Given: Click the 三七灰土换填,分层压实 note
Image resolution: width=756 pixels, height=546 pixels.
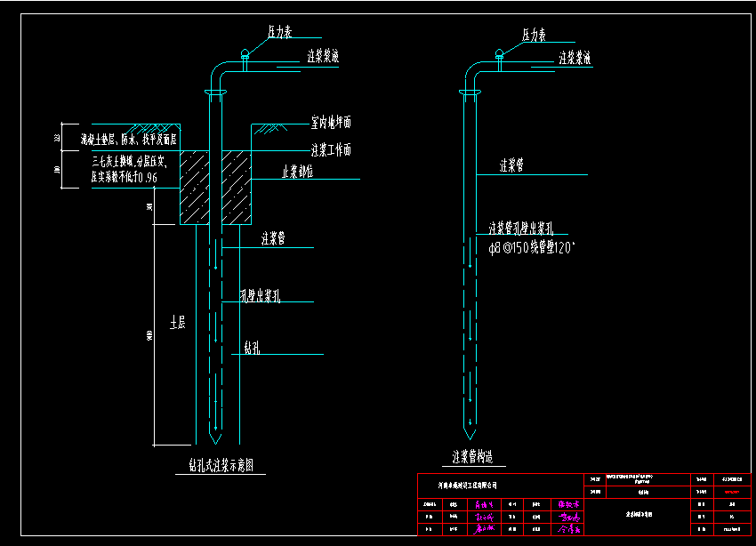Looking at the screenshot, I should click(129, 162).
